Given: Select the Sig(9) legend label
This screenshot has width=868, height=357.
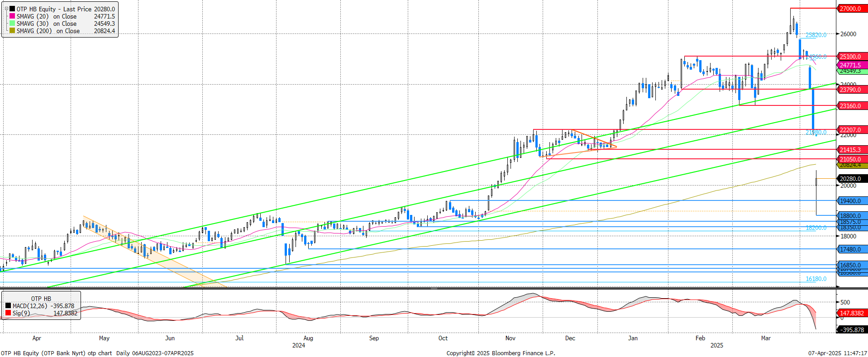Looking at the screenshot, I should [21, 313].
